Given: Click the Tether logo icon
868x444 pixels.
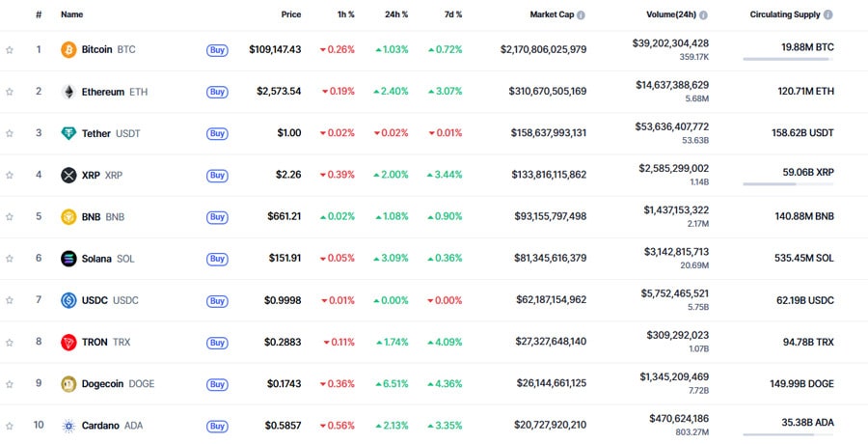Looking at the screenshot, I should (x=68, y=133).
